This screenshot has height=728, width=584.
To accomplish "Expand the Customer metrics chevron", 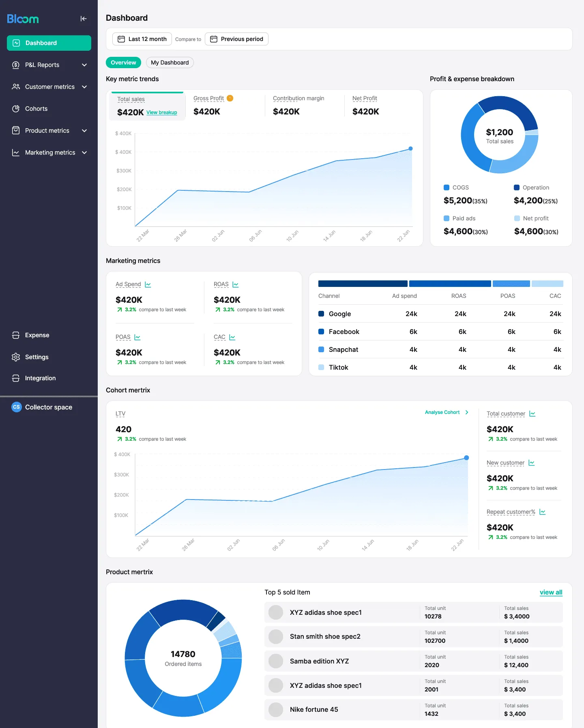I will [84, 87].
